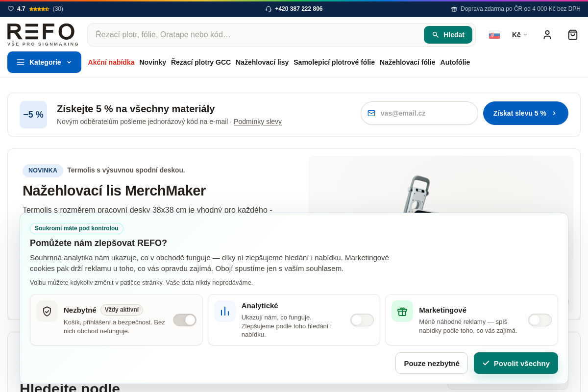Open the shopping bag cart icon

[573, 35]
